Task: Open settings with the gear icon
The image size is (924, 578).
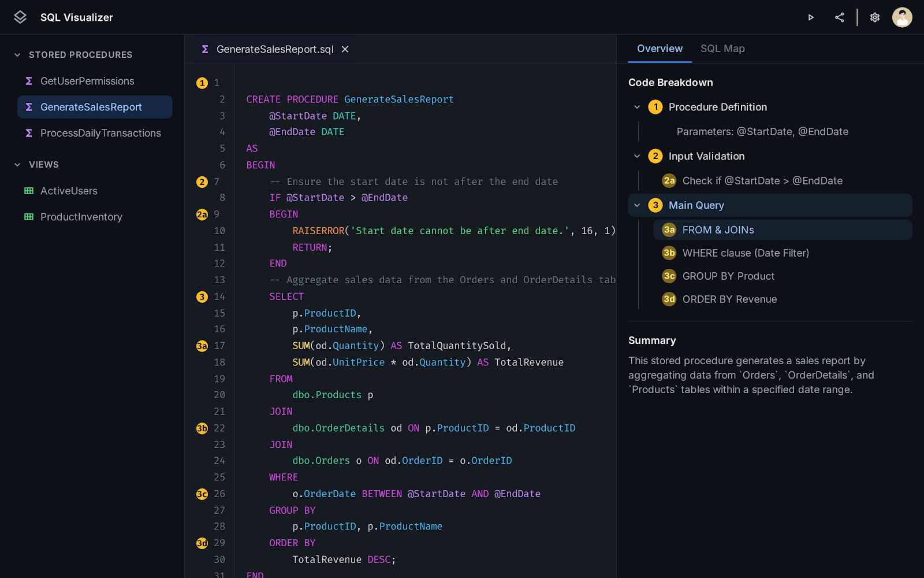Action: point(874,17)
